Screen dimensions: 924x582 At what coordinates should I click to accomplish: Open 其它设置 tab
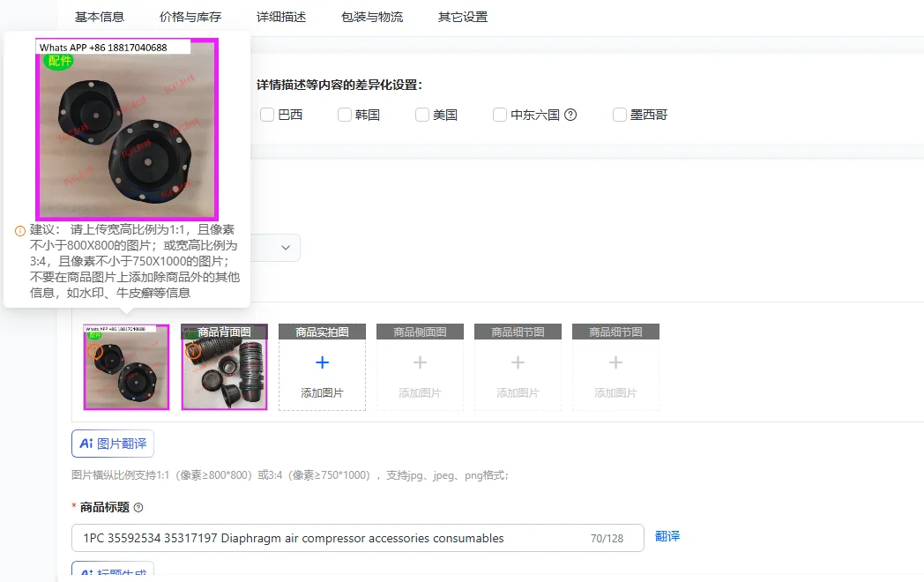[x=463, y=17]
